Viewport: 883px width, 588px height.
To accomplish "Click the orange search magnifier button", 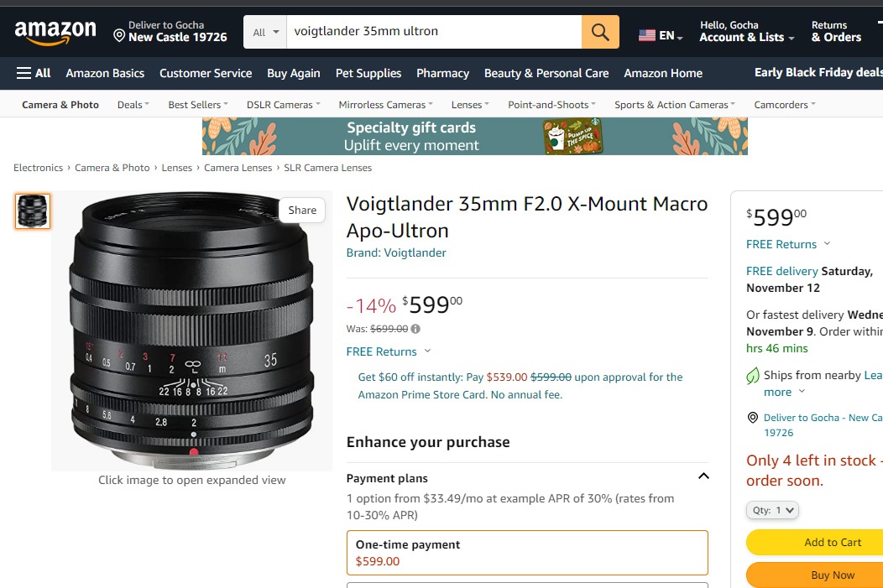I will 600,32.
